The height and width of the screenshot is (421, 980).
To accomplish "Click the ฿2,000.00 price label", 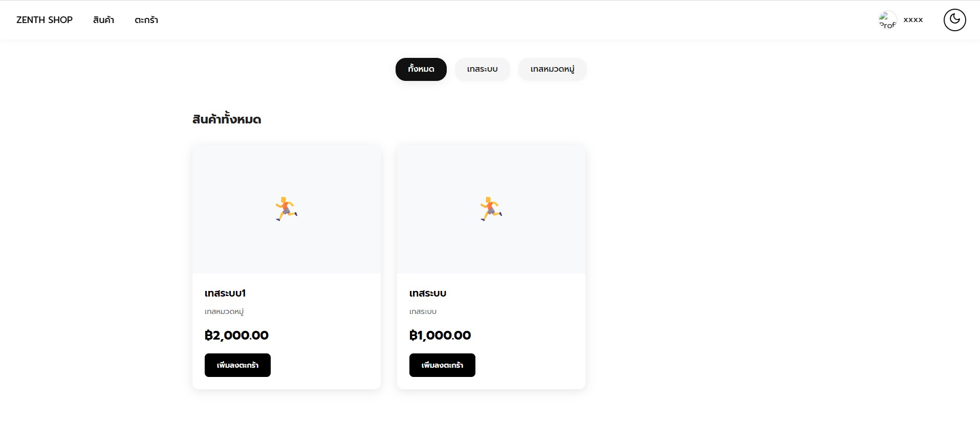I will [x=236, y=335].
